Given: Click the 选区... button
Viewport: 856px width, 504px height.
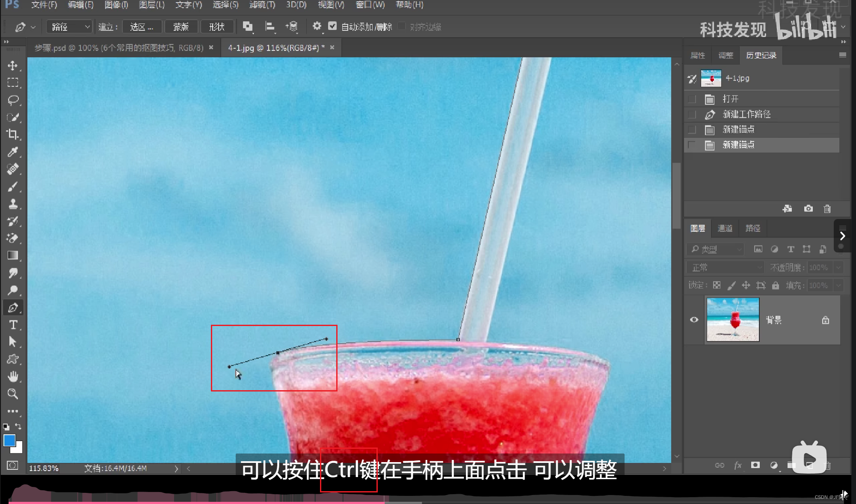Looking at the screenshot, I should tap(142, 27).
